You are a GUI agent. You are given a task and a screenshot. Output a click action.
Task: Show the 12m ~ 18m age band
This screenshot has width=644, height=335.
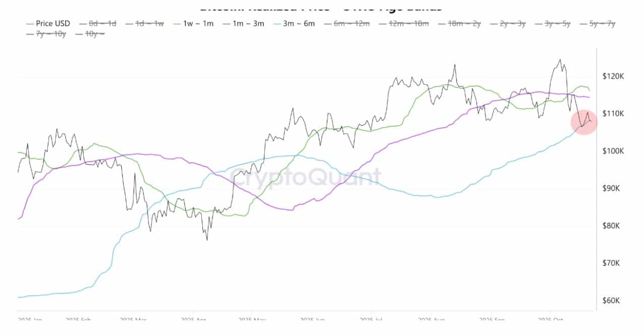click(x=411, y=23)
